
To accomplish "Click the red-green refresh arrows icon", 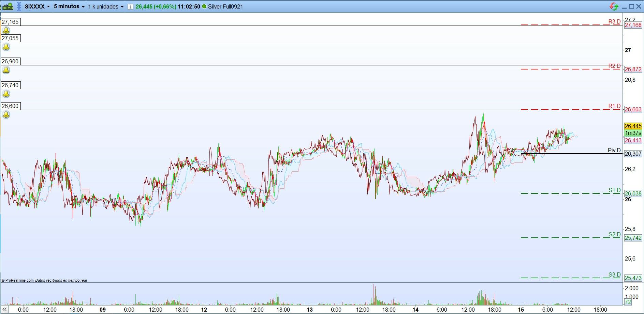I will 614,6.
